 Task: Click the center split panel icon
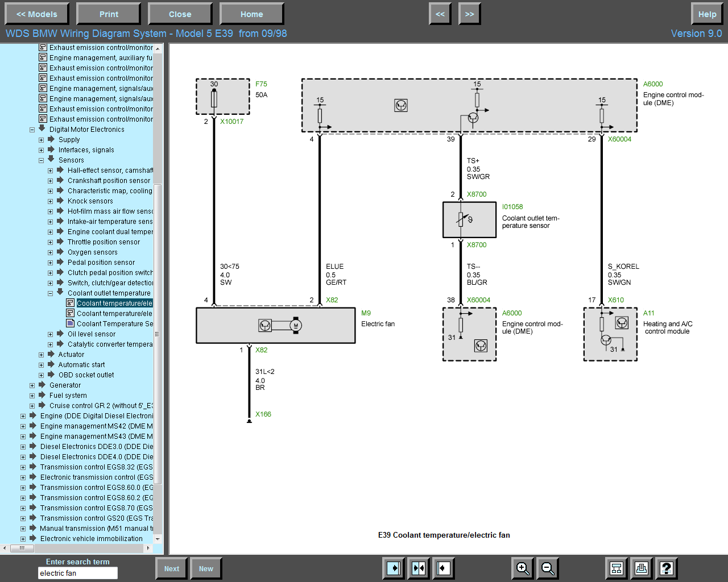pyautogui.click(x=419, y=568)
